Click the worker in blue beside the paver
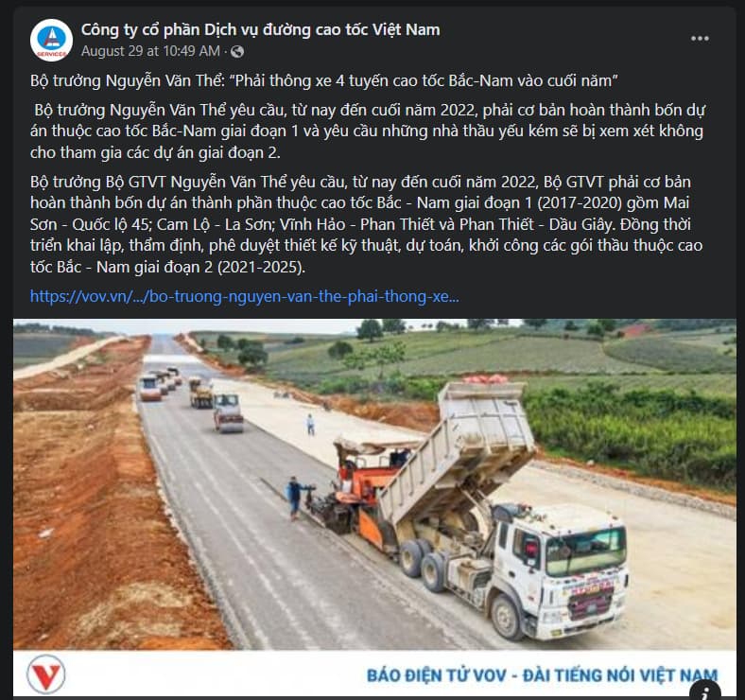The width and height of the screenshot is (745, 700). (x=295, y=498)
